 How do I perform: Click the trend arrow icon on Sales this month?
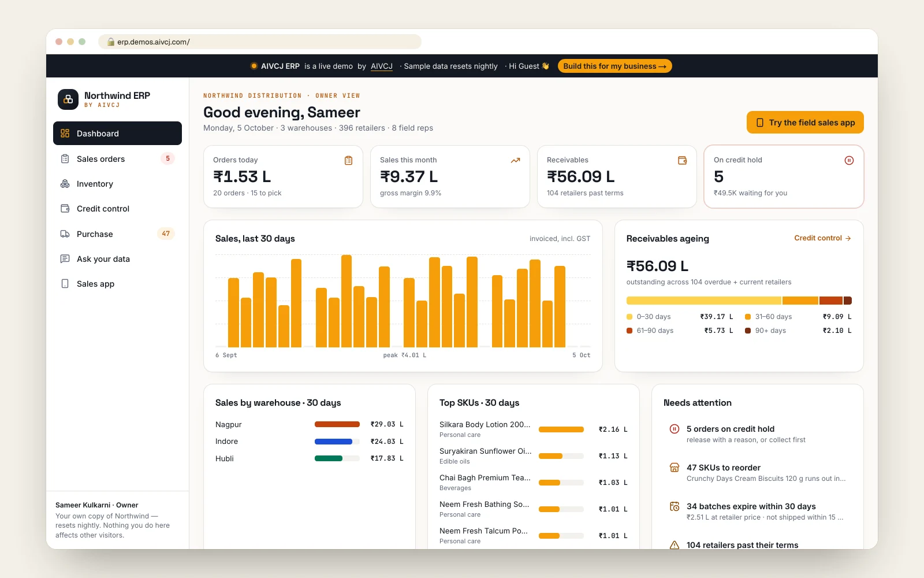tap(515, 161)
